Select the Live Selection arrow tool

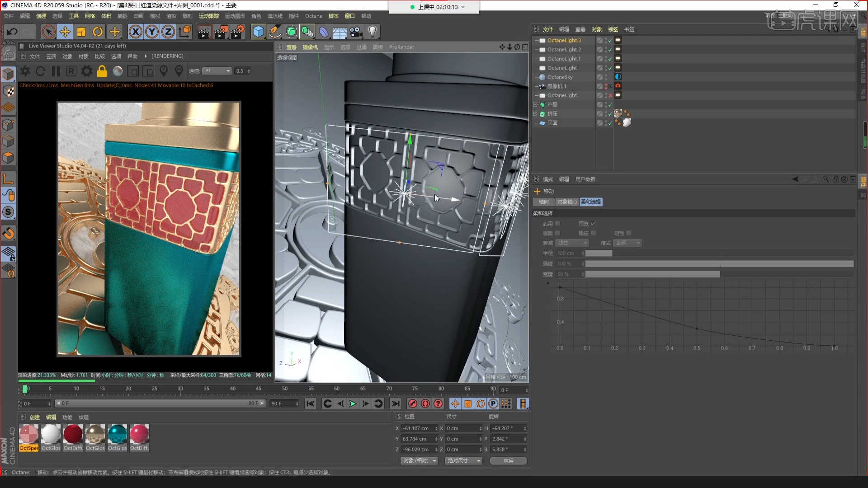tap(48, 32)
